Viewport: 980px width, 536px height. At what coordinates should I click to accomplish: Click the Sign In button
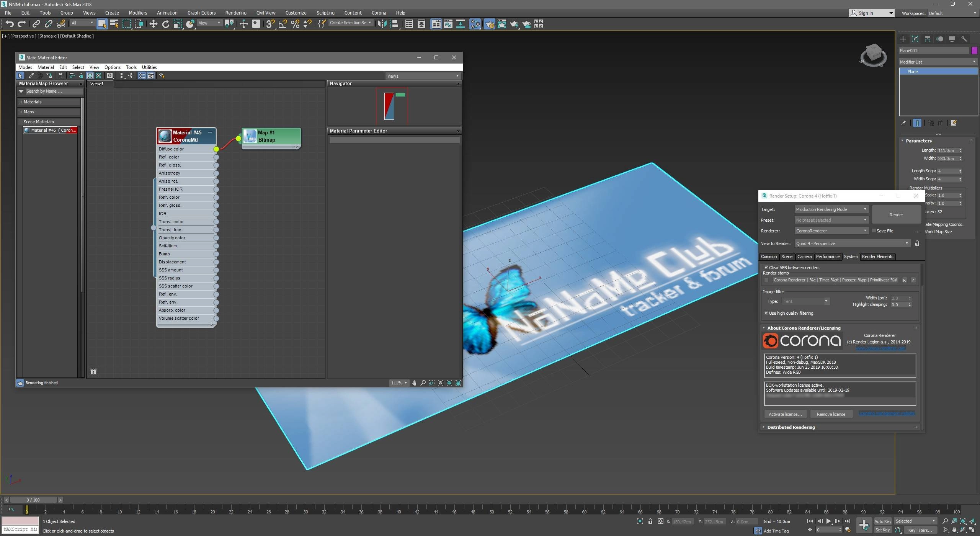[871, 13]
